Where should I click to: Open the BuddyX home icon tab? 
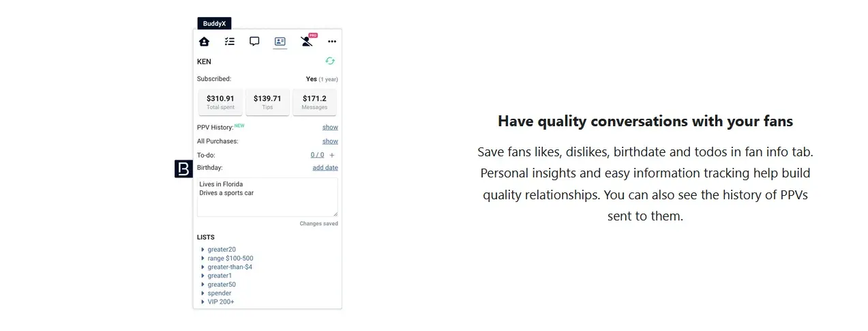click(204, 42)
